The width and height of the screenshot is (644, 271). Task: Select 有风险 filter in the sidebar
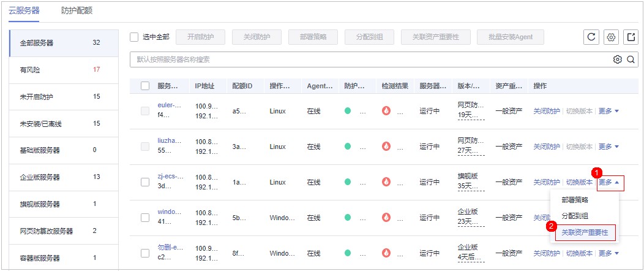point(63,70)
